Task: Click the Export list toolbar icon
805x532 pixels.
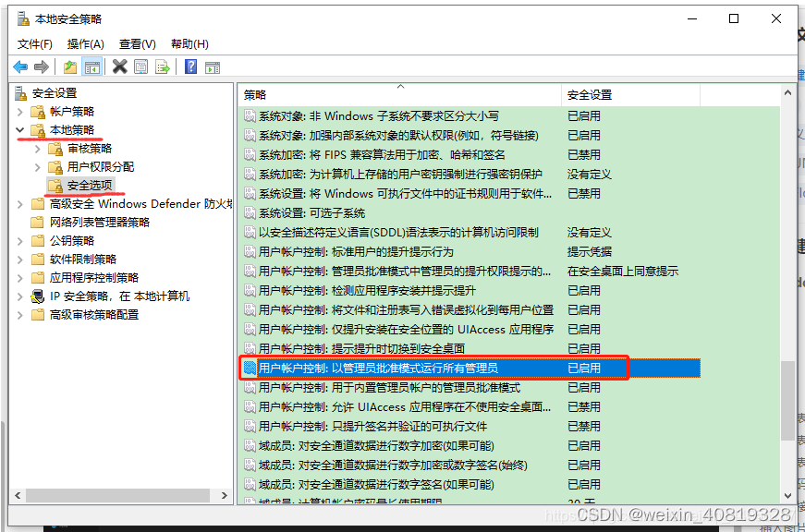Action: coord(163,66)
